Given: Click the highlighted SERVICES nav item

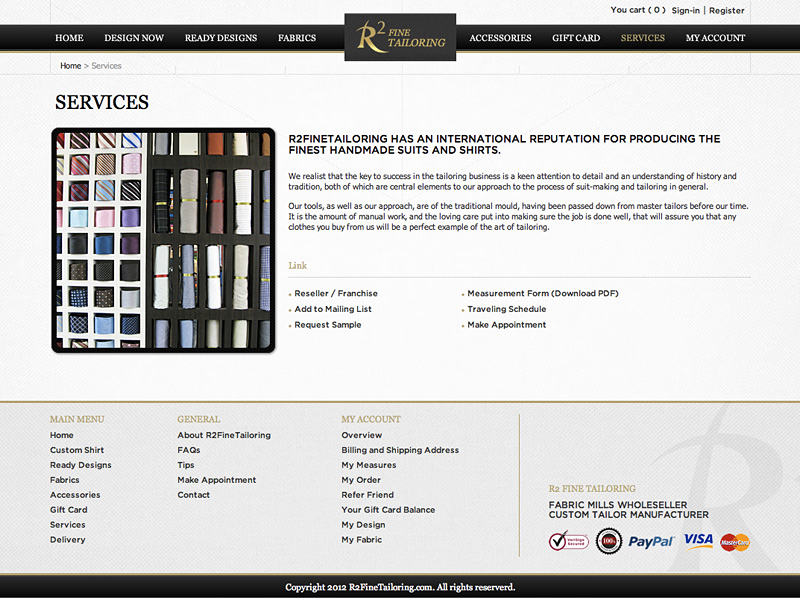Looking at the screenshot, I should [x=642, y=38].
